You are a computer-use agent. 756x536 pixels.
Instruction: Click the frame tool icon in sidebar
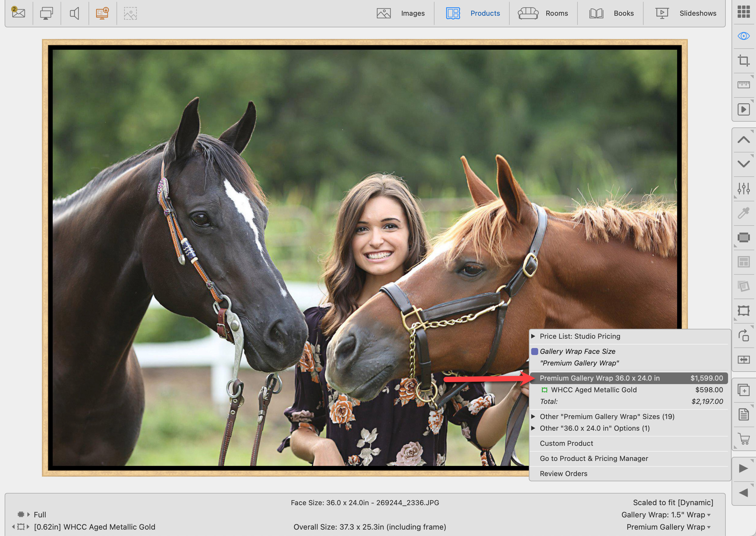pyautogui.click(x=743, y=311)
